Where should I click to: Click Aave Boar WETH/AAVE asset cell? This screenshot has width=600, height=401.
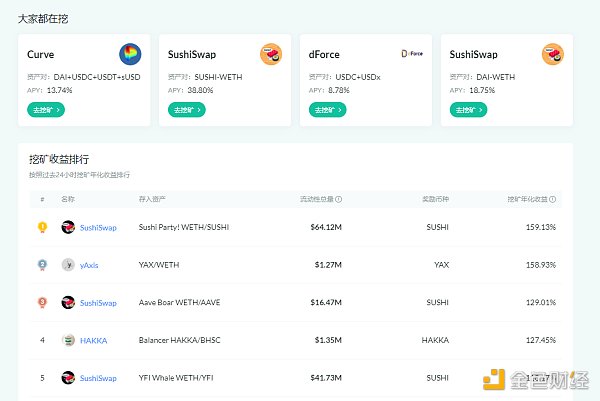pyautogui.click(x=179, y=302)
